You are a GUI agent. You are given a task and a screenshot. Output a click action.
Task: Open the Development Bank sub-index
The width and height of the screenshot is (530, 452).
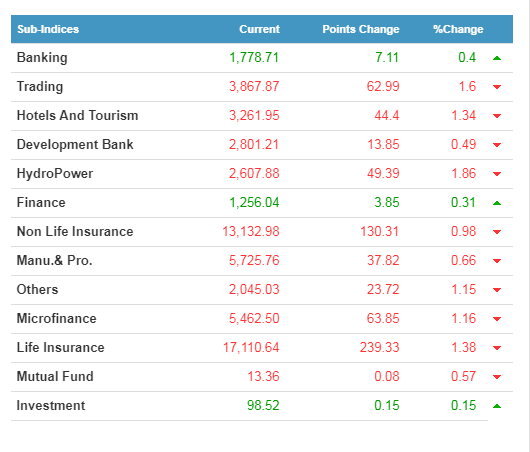click(x=75, y=145)
